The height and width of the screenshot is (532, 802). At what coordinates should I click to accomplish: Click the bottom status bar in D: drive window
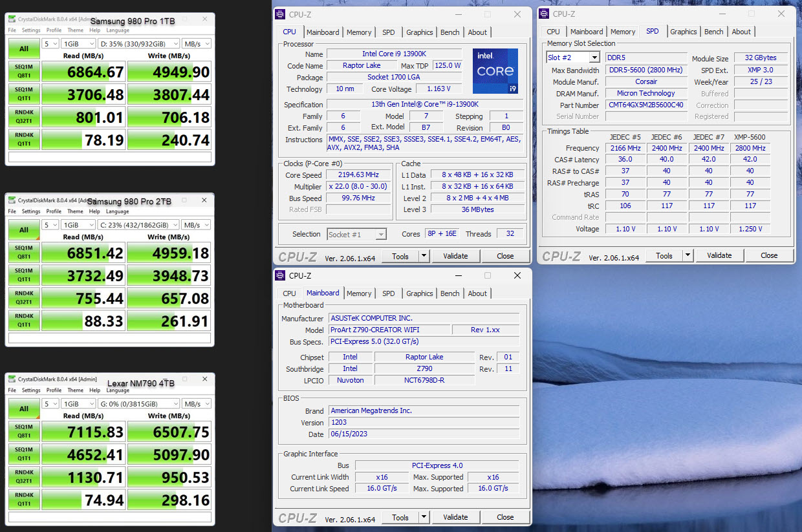coord(110,157)
